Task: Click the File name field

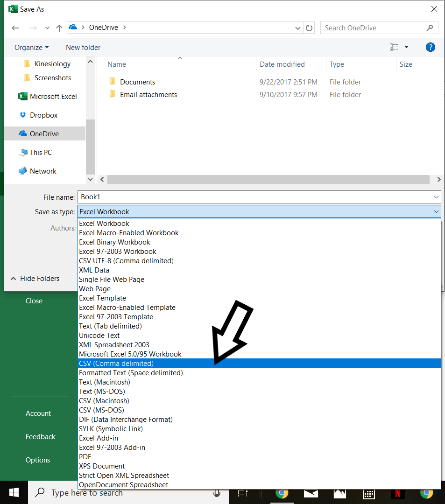Action: (260, 197)
